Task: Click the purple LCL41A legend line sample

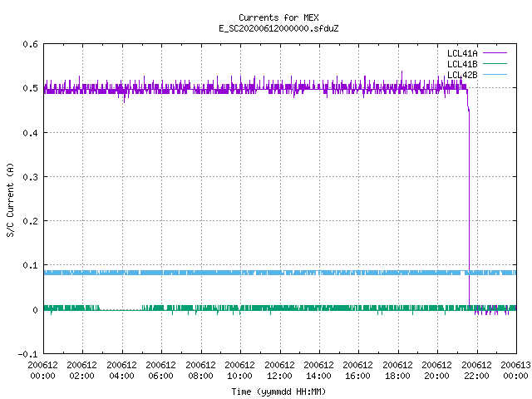Action: [x=495, y=53]
